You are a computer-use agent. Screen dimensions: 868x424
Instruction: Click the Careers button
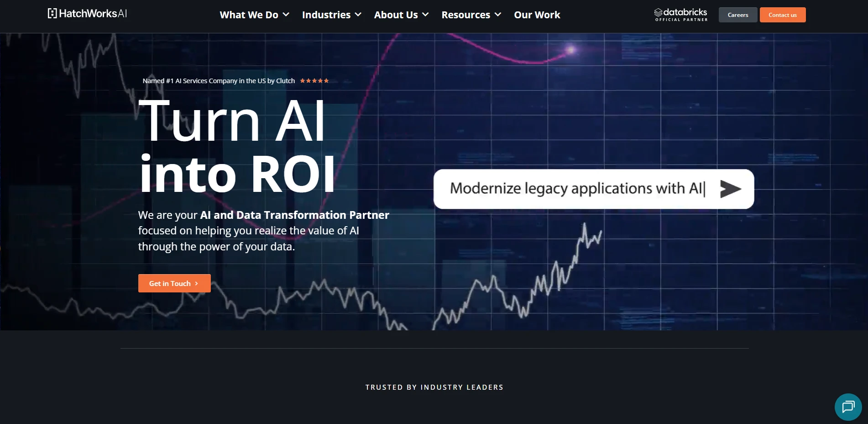[x=737, y=15]
